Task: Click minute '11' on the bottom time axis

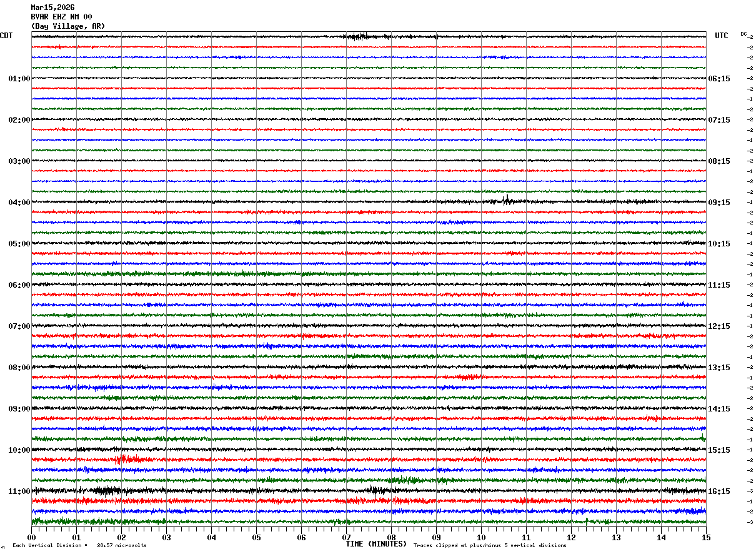Action: (x=526, y=537)
